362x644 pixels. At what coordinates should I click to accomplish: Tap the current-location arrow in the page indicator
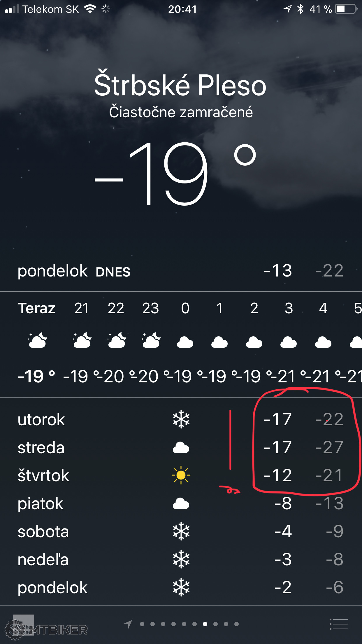coord(128,624)
